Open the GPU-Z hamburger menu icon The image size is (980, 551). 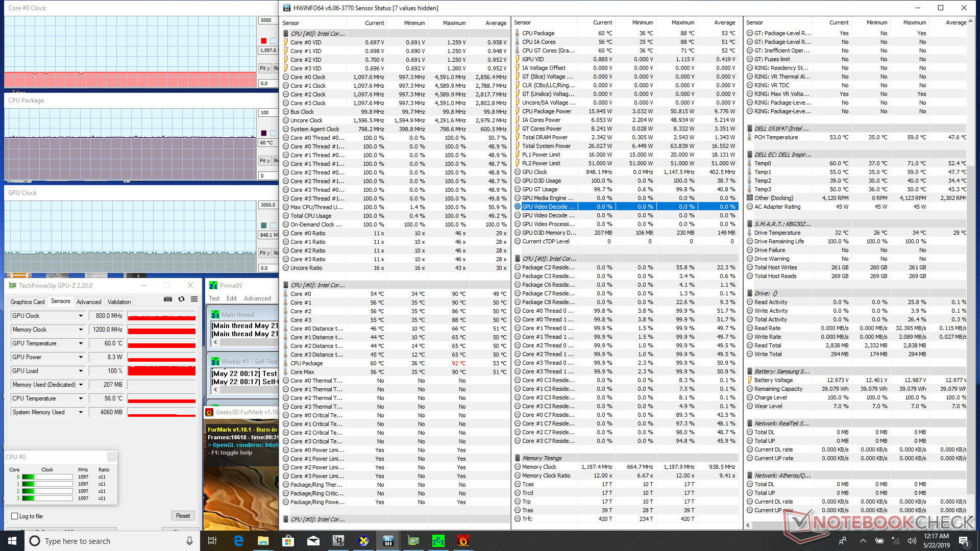point(194,299)
